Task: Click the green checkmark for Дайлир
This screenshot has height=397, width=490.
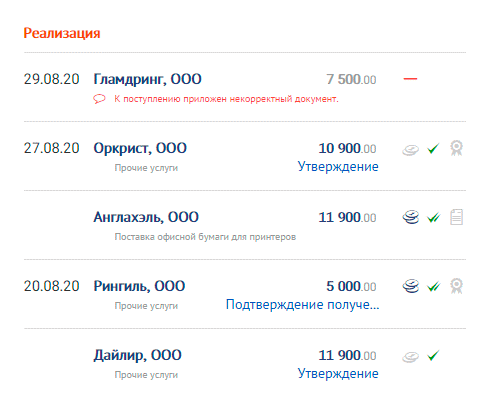Action: click(433, 355)
